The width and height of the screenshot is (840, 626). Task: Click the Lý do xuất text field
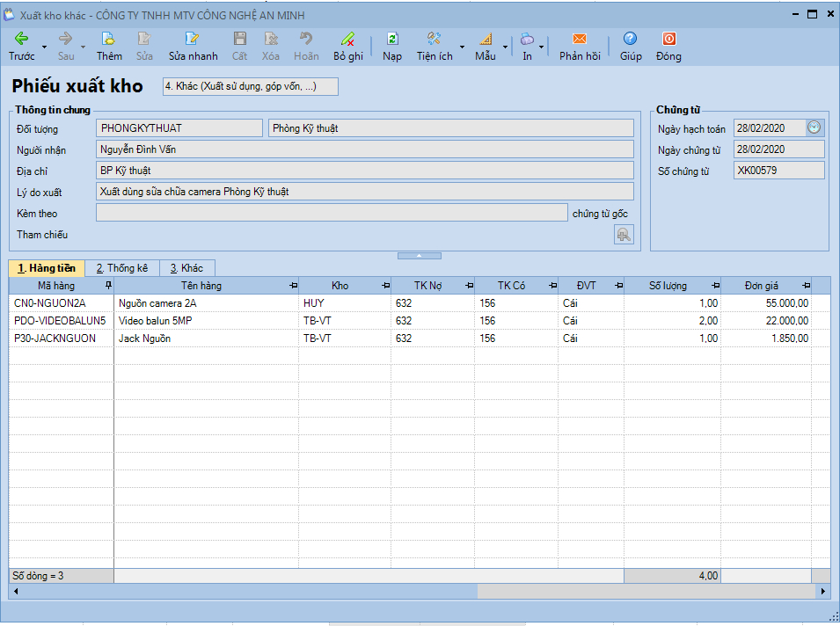(x=364, y=192)
